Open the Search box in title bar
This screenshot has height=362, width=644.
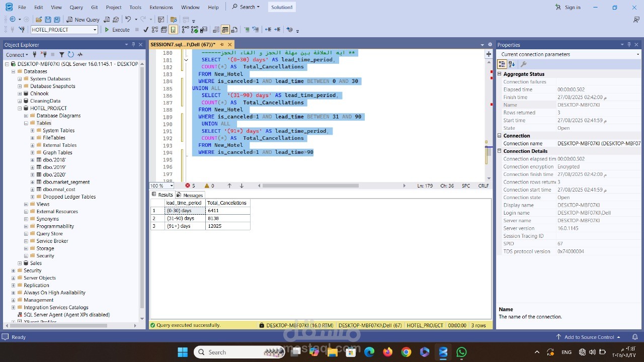click(246, 7)
